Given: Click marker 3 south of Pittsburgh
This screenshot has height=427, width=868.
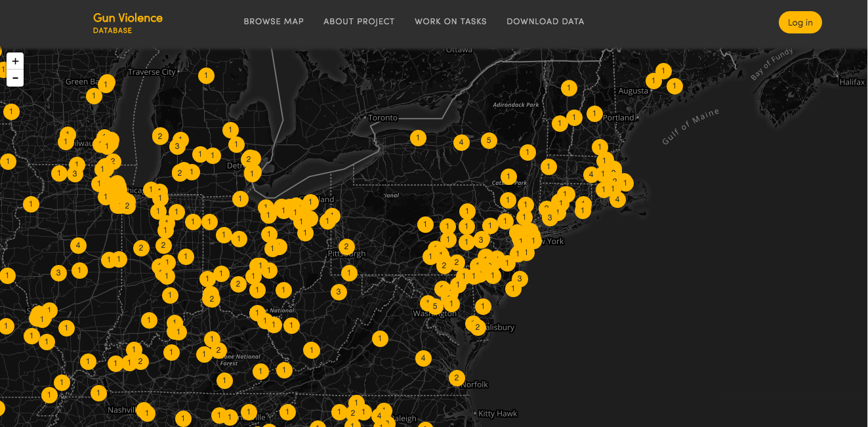Looking at the screenshot, I should click(338, 291).
